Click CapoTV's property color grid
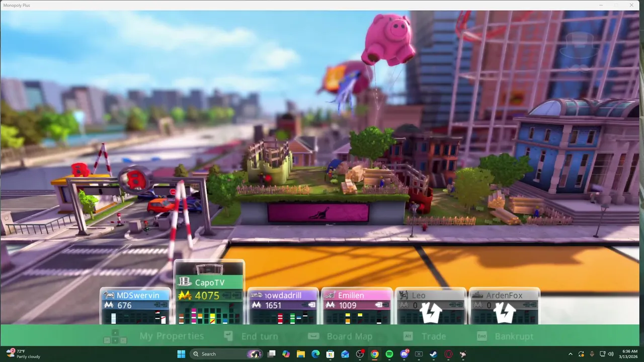 click(209, 314)
